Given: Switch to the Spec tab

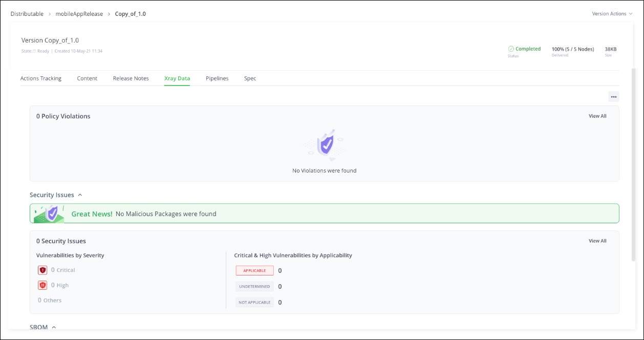Looking at the screenshot, I should point(250,78).
